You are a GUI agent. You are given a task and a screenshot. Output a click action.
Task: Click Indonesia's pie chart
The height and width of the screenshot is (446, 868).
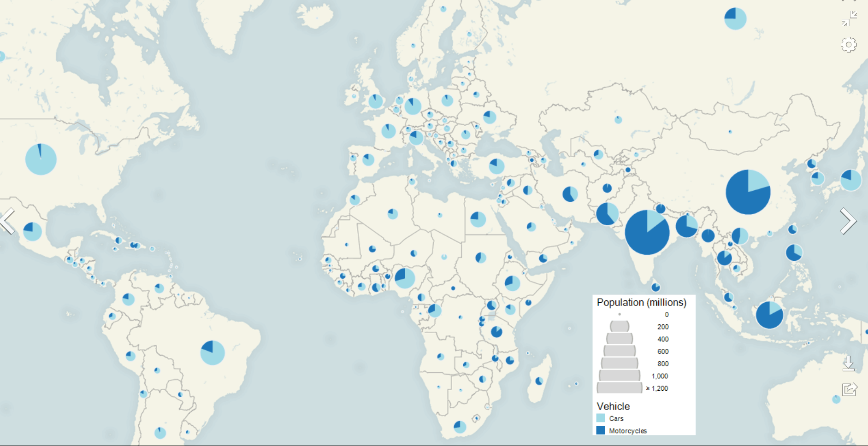point(769,315)
